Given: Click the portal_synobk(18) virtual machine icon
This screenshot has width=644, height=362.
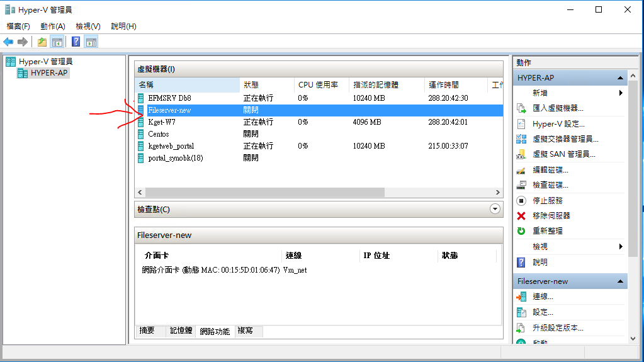Looking at the screenshot, I should [141, 158].
